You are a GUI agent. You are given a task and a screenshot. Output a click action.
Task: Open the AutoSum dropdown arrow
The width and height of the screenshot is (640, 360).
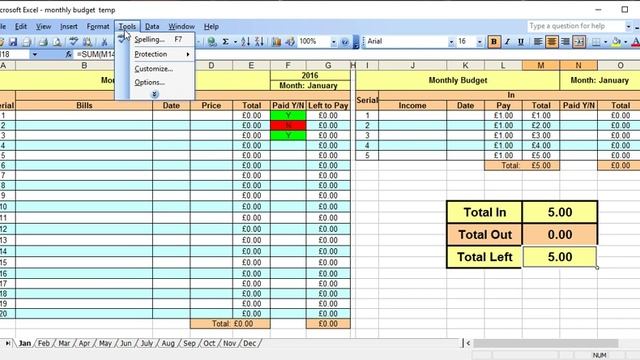235,42
